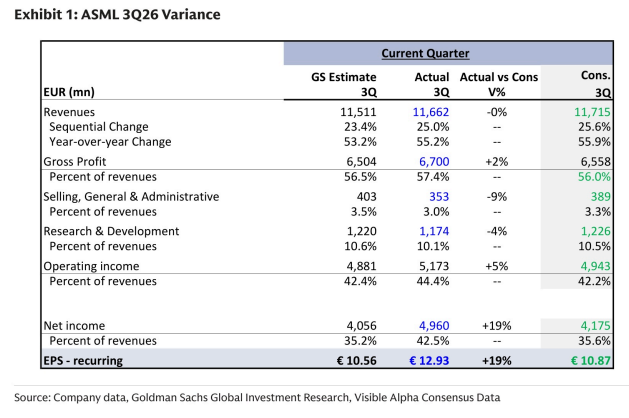Viewport: 629px width, 418px height.
Task: Click the 'Exhibit 1: ASML 3Q26 Variance' title
Action: (x=117, y=15)
